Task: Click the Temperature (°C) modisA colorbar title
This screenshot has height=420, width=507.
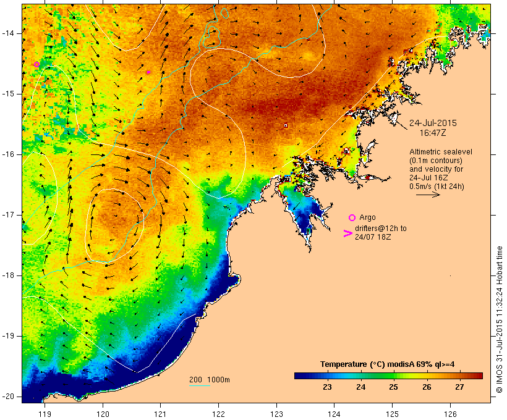Action: point(387,364)
